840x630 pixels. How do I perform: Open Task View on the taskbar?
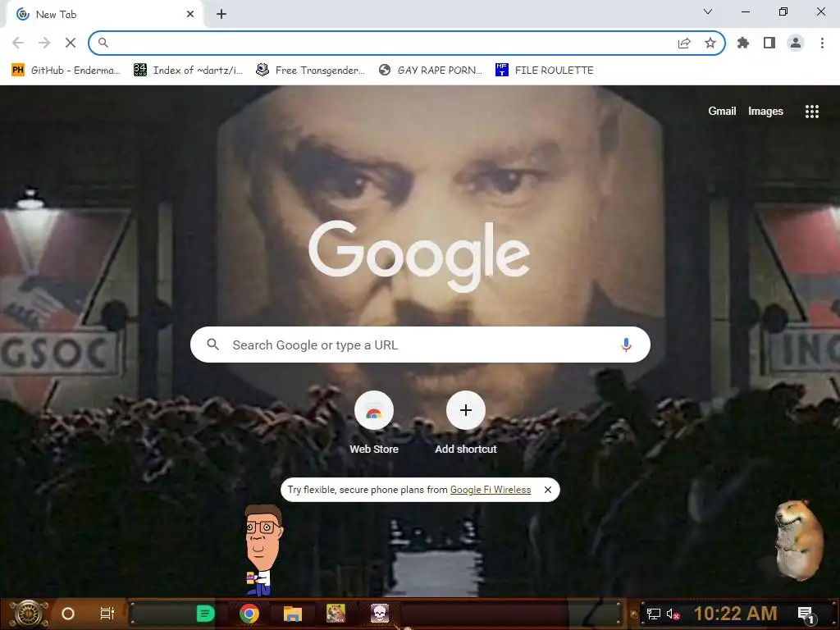(x=107, y=614)
